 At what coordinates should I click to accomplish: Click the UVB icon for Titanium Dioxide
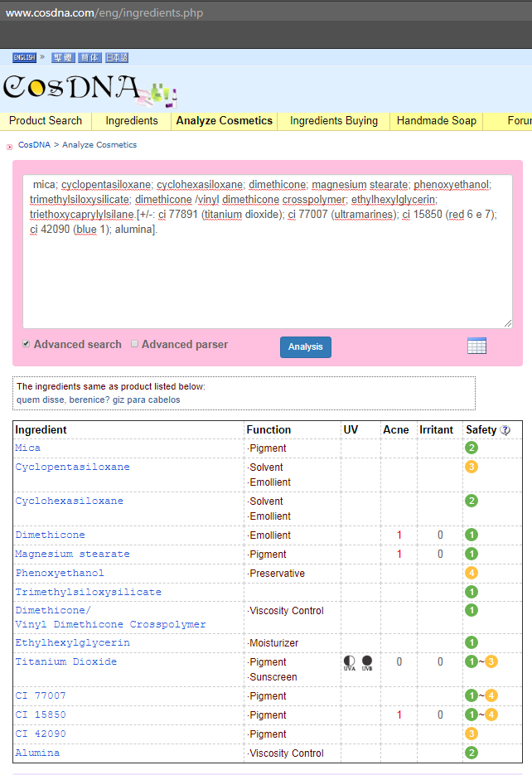(367, 663)
